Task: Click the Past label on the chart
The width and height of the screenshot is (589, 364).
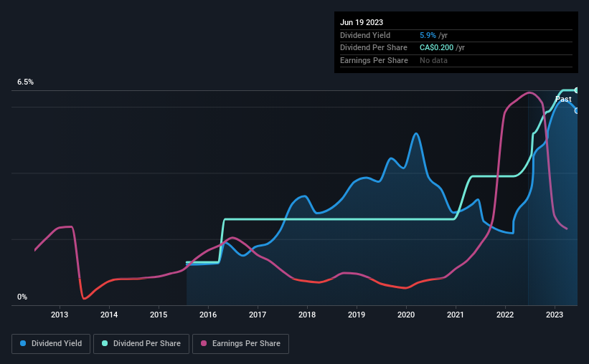Action: click(563, 99)
